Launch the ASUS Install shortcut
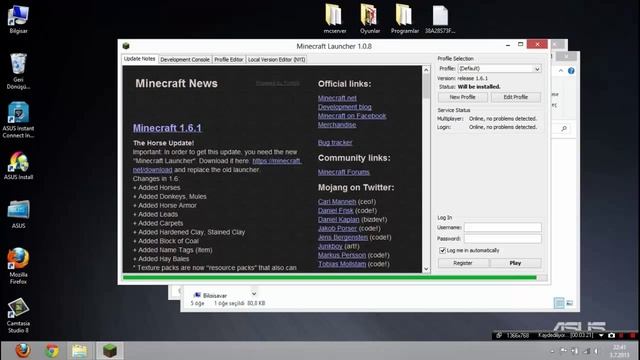 click(18, 165)
